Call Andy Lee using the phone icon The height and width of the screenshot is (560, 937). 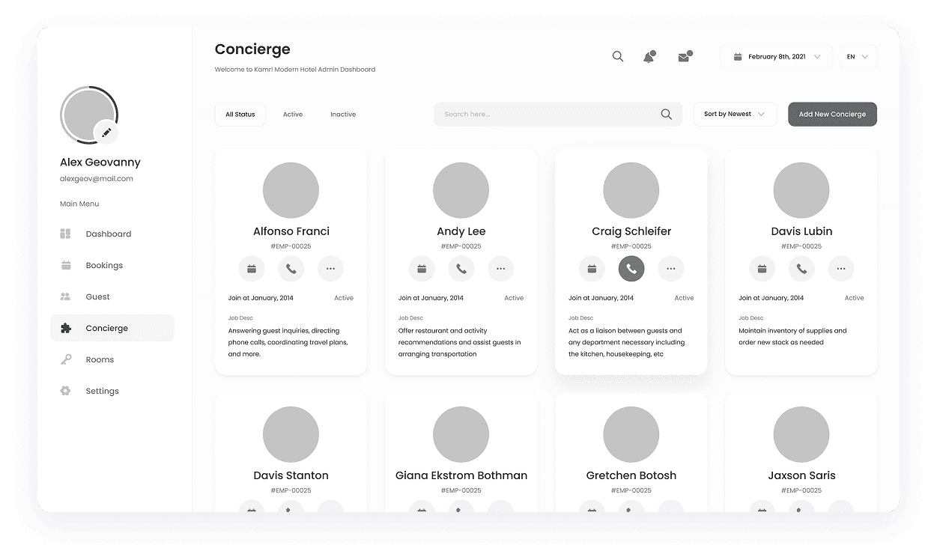click(461, 268)
